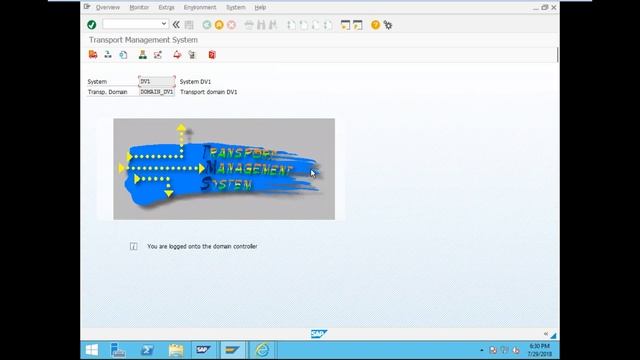640x360 pixels.
Task: Open Server Manager from the taskbar
Action: click(118, 350)
